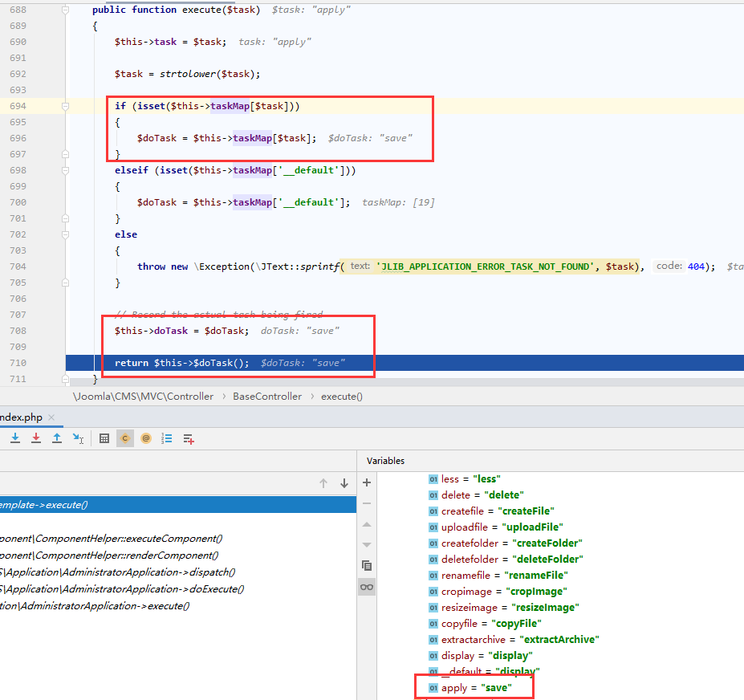744x700 pixels.
Task: Click the \Joomla\CMS\MVC\Controller breadcrumb
Action: pyautogui.click(x=143, y=397)
